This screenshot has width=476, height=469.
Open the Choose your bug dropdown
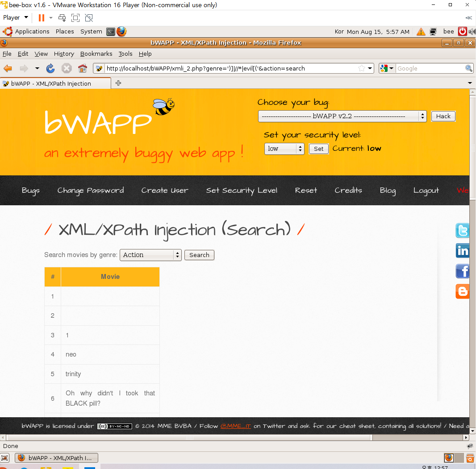tap(342, 116)
